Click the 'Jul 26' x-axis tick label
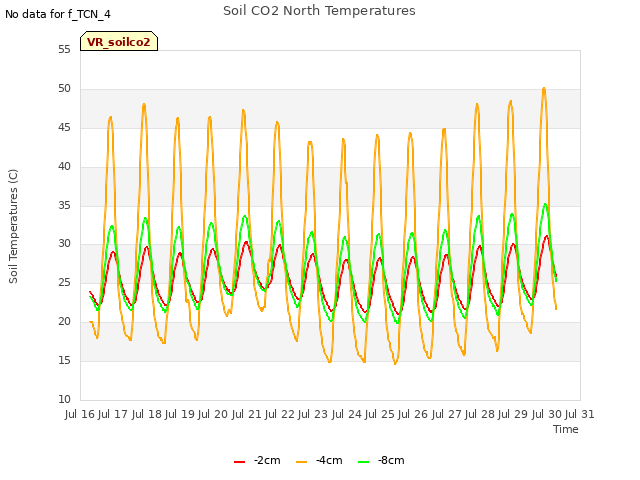Viewport: 640px width, 480px height. [x=413, y=414]
